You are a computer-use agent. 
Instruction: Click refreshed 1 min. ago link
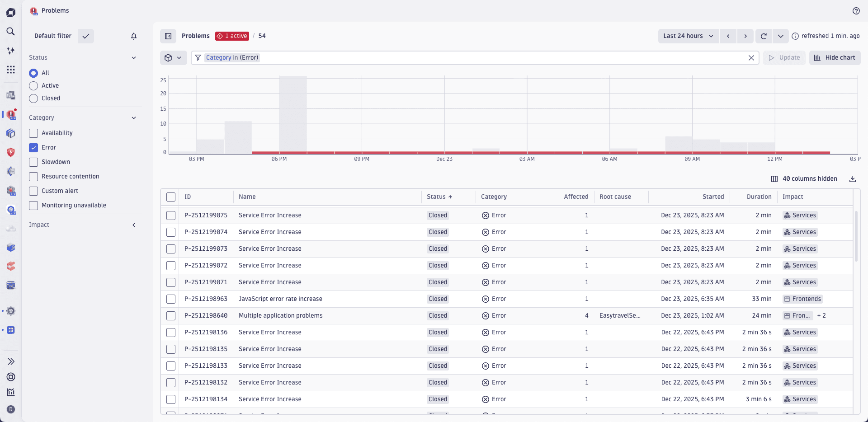830,36
